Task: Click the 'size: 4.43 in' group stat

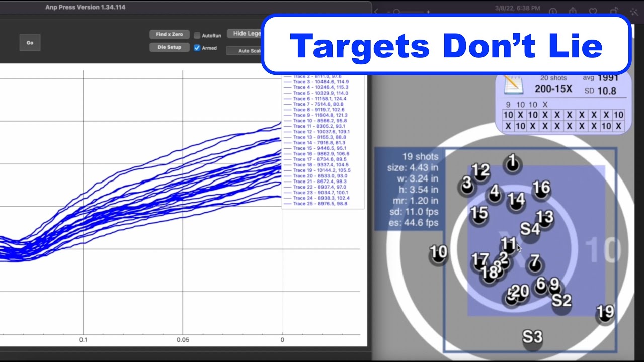Action: click(413, 167)
